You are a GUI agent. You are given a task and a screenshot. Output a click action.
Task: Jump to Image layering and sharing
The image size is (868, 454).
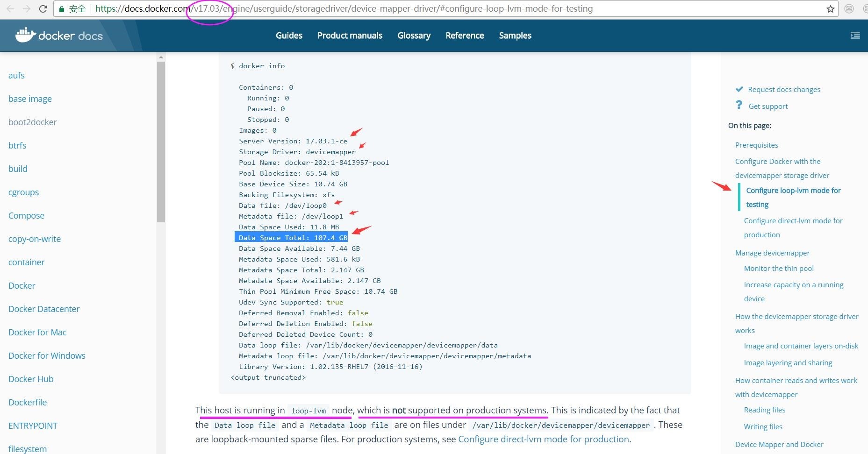tap(788, 362)
